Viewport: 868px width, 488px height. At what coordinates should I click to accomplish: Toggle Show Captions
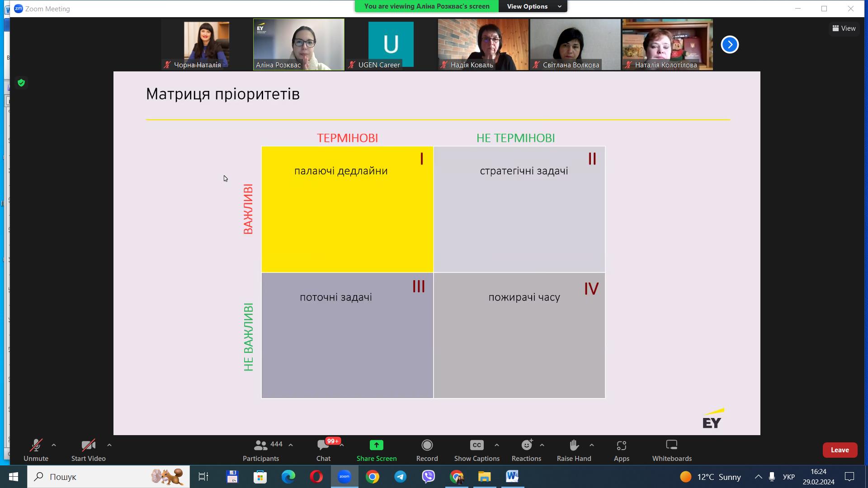(476, 450)
